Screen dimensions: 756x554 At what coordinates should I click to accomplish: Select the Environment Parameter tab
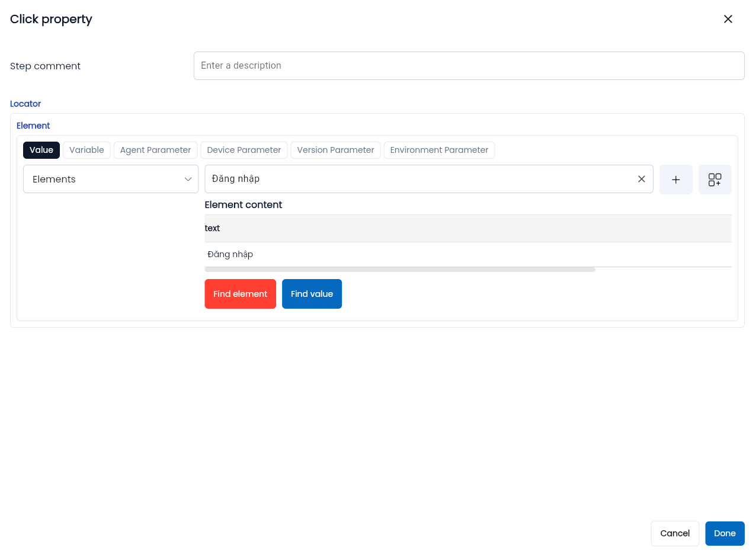[x=439, y=150]
